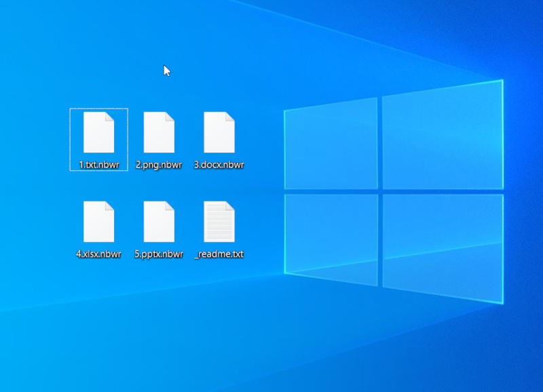The width and height of the screenshot is (543, 392).
Task: Click the center cross of the Windows logo
Action: 380,191
